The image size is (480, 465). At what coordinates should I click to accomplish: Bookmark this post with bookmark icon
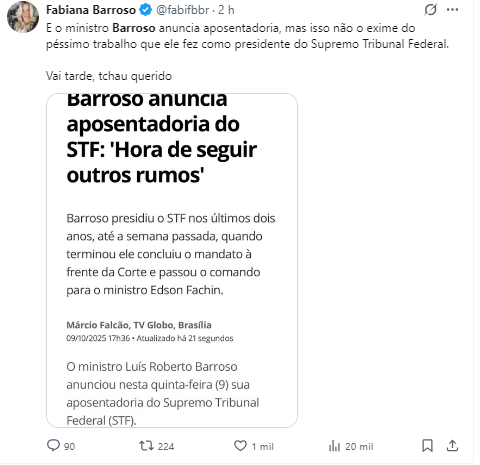(x=427, y=446)
